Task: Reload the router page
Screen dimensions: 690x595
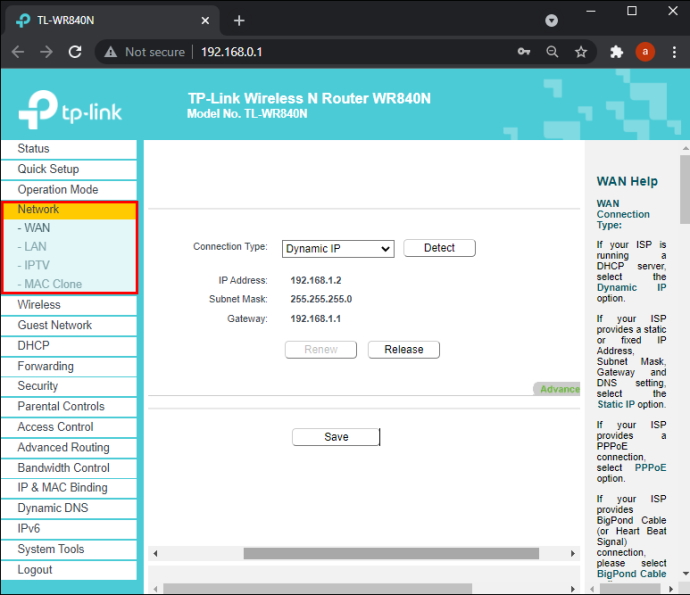Action: click(x=75, y=52)
